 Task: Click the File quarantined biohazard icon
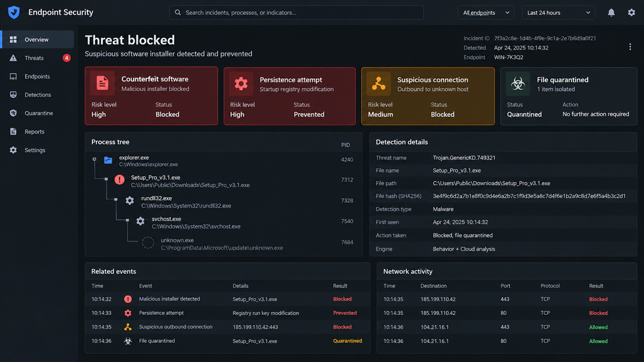pyautogui.click(x=518, y=83)
